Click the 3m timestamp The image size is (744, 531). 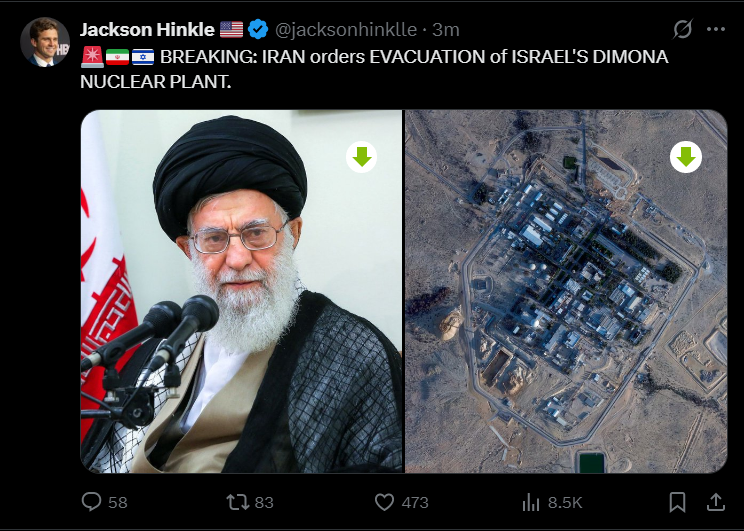pyautogui.click(x=446, y=30)
